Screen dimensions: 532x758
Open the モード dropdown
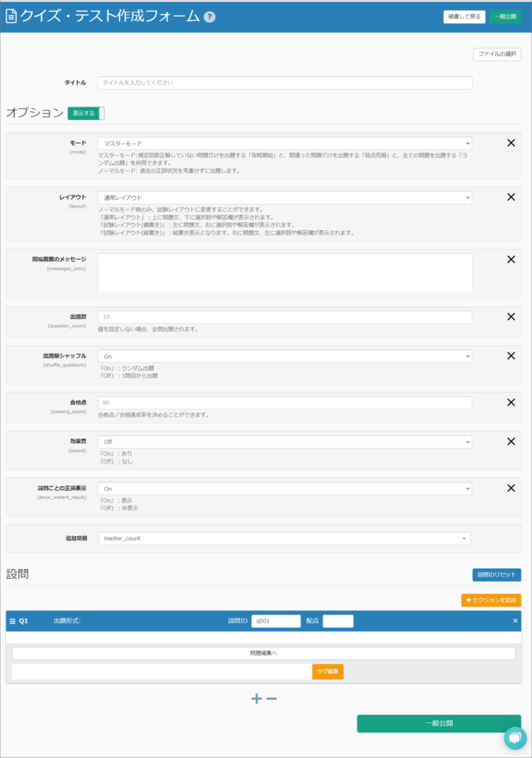(284, 144)
